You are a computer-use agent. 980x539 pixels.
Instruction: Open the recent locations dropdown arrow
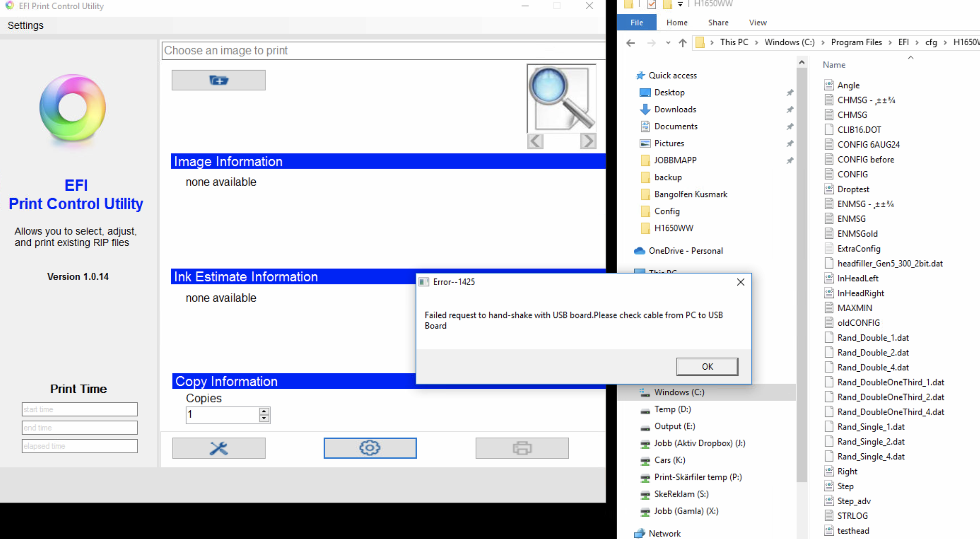click(x=668, y=42)
